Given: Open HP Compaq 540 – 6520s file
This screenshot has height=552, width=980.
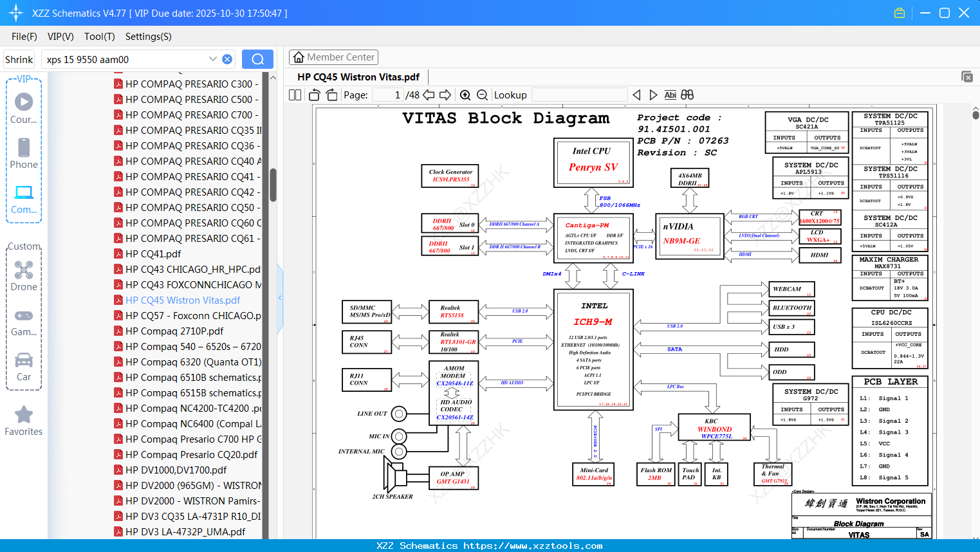Looking at the screenshot, I should click(187, 347).
